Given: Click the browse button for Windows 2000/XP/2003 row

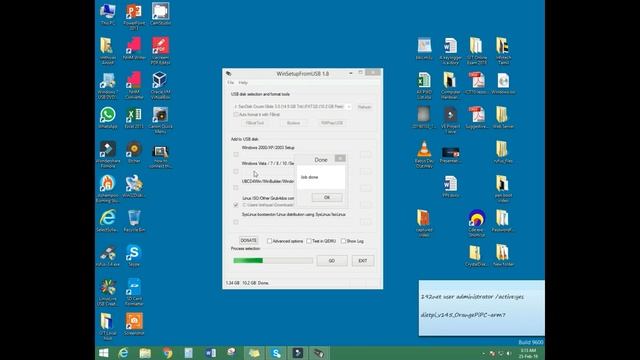Looking at the screenshot, I should click(366, 154).
